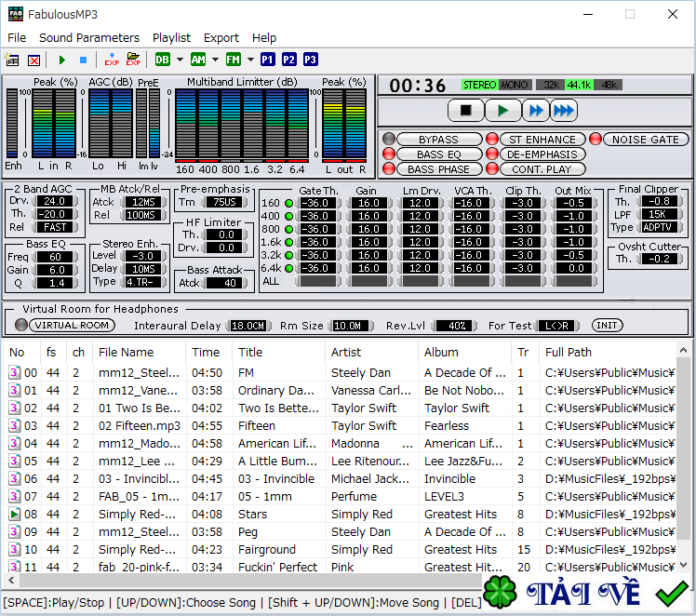Enable the NOISE GATE toggle
This screenshot has height=616, width=696.
coord(645,140)
